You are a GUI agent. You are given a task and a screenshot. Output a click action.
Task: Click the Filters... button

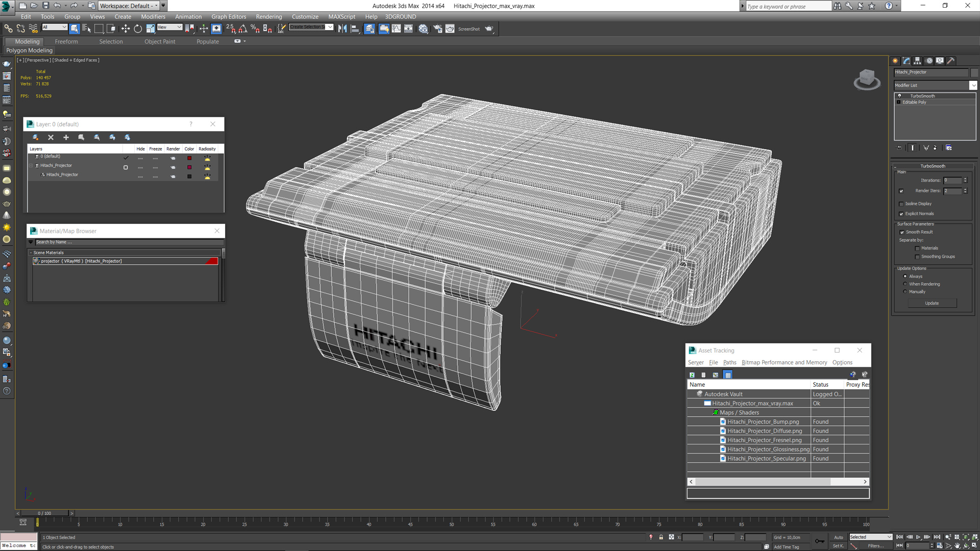tap(875, 546)
